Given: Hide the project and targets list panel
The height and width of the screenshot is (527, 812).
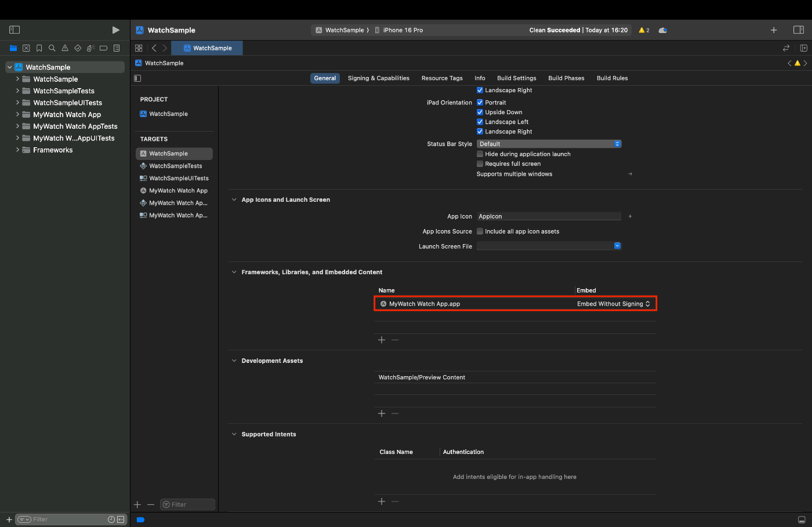Looking at the screenshot, I should [137, 78].
